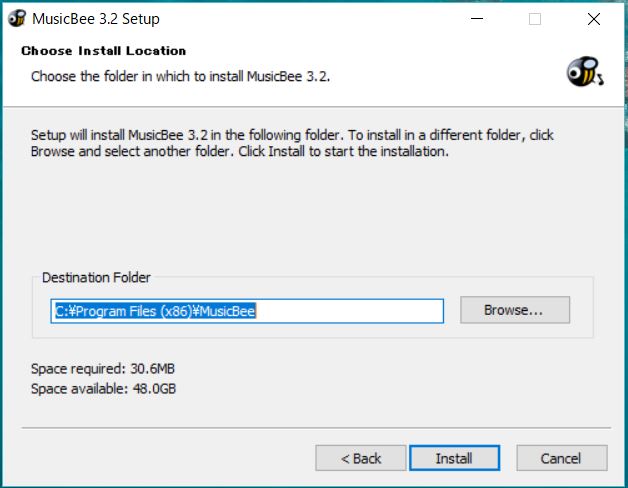The image size is (628, 488).
Task: Click blank space after path in destination field
Action: pyautogui.click(x=348, y=311)
